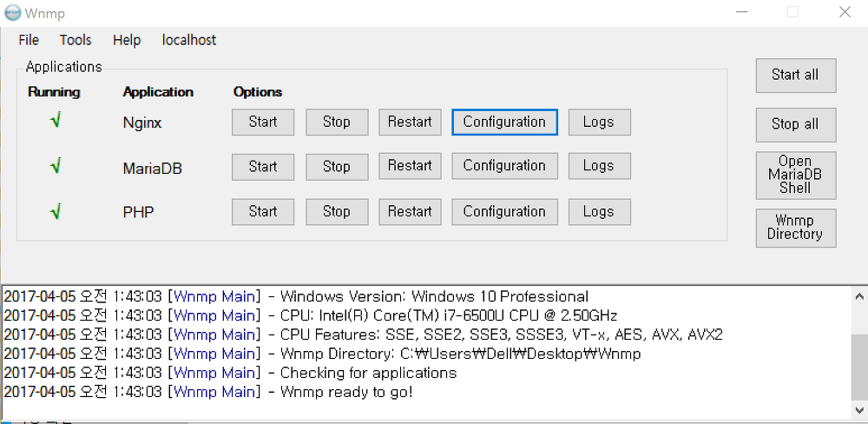This screenshot has width=868, height=424.
Task: Open the Tools menu
Action: click(x=76, y=41)
